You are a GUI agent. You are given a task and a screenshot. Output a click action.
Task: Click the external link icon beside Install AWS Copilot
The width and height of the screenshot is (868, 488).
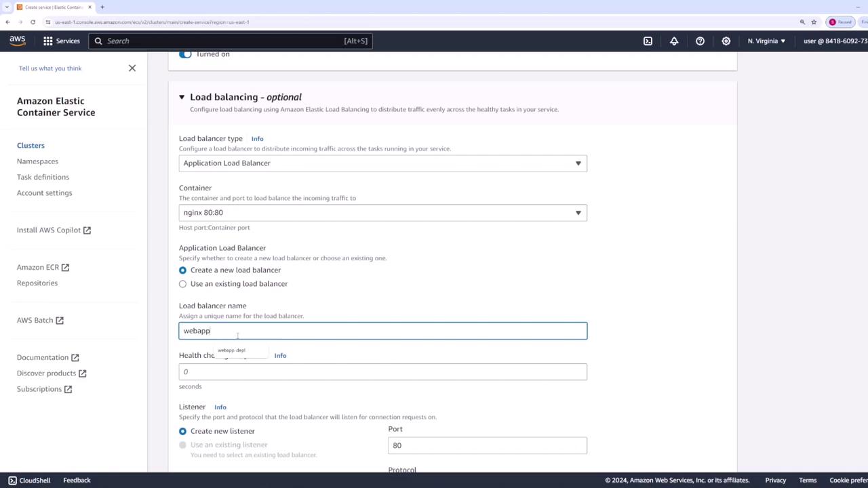point(87,230)
